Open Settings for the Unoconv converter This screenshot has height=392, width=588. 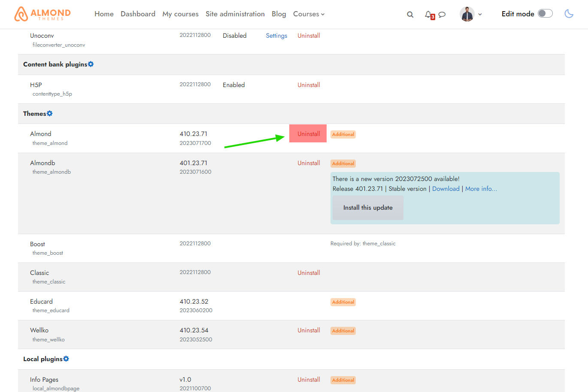click(x=276, y=36)
